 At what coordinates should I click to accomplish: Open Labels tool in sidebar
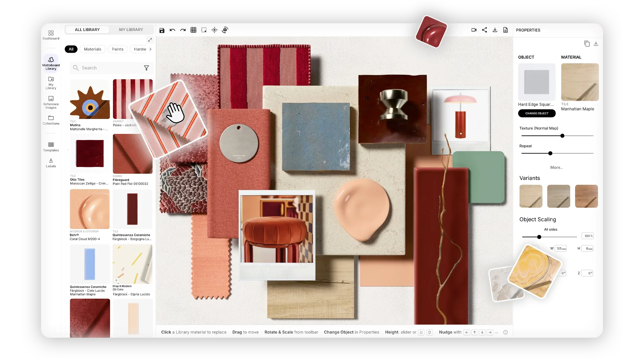pos(51,163)
